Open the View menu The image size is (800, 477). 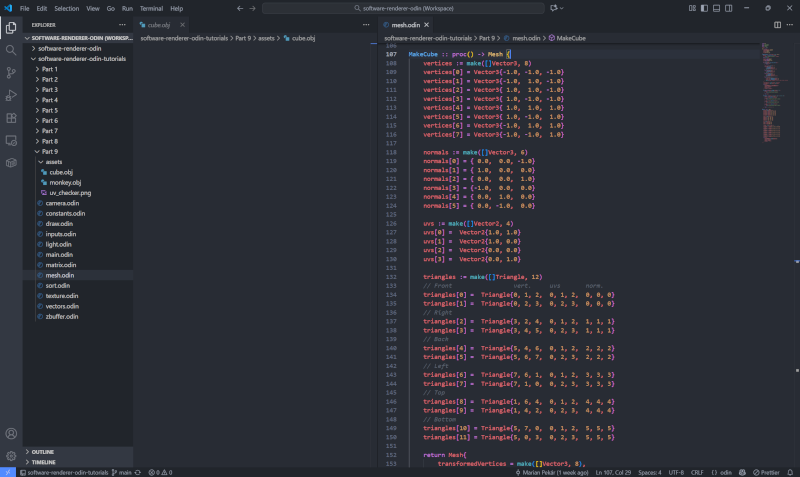coord(93,8)
